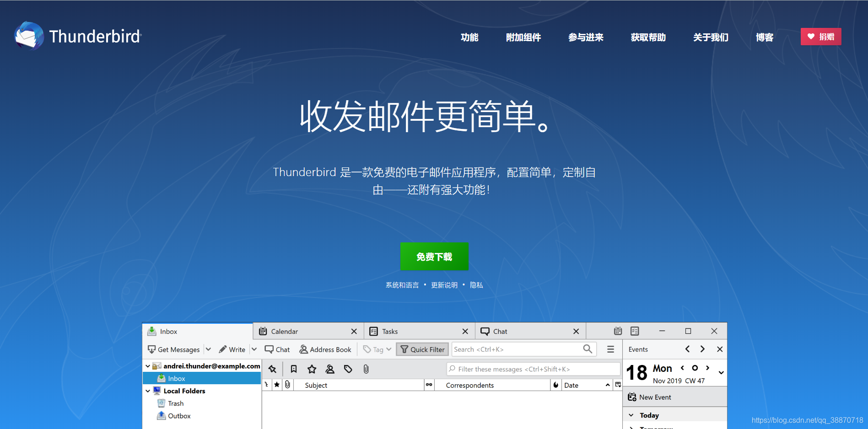This screenshot has height=429, width=868.
Task: Close the Tasks tab
Action: point(465,331)
